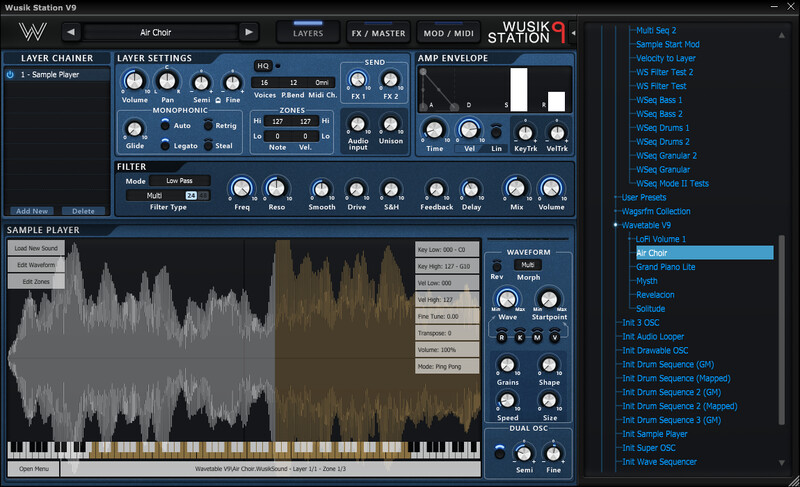Go to previous preset with left arrow

click(71, 32)
